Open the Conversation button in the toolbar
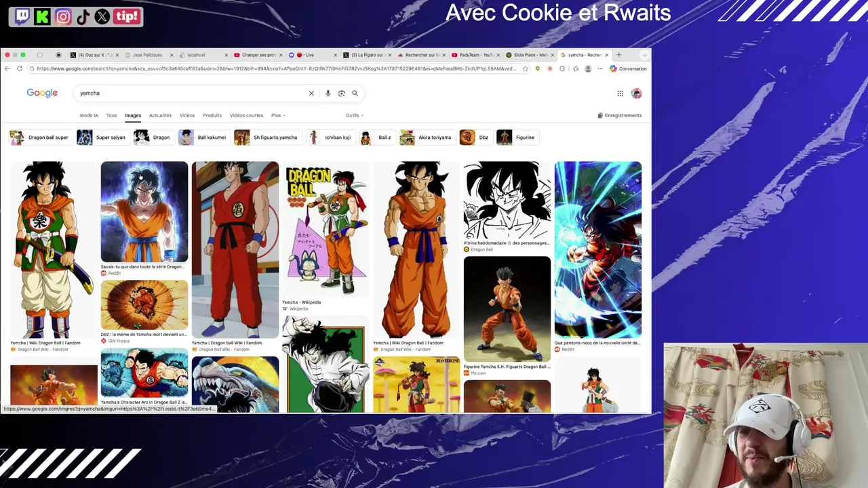The height and width of the screenshot is (488, 868). (628, 68)
